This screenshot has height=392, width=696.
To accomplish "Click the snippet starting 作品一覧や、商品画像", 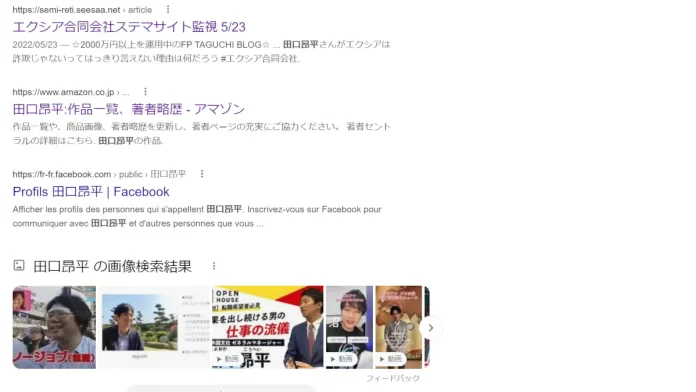I will coord(202,134).
